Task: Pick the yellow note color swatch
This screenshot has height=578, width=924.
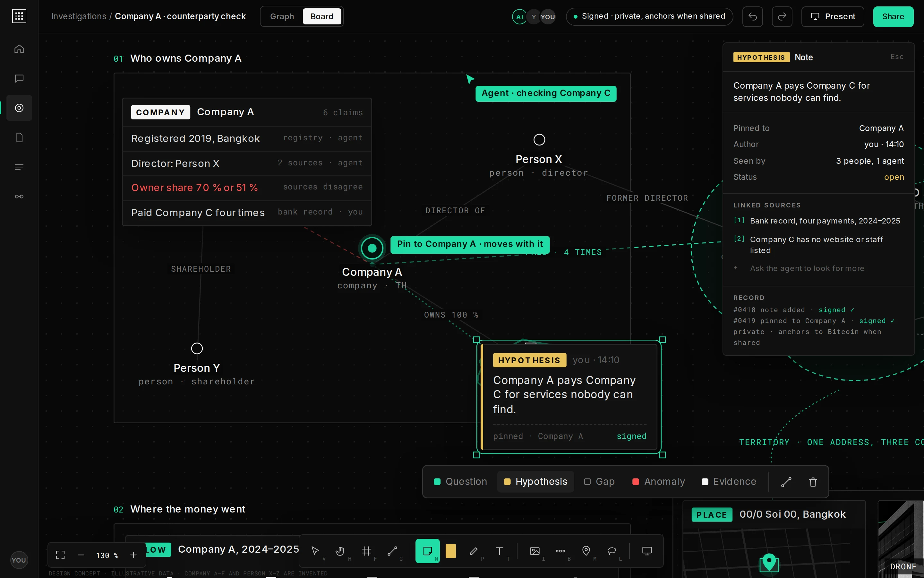Action: [x=450, y=551]
